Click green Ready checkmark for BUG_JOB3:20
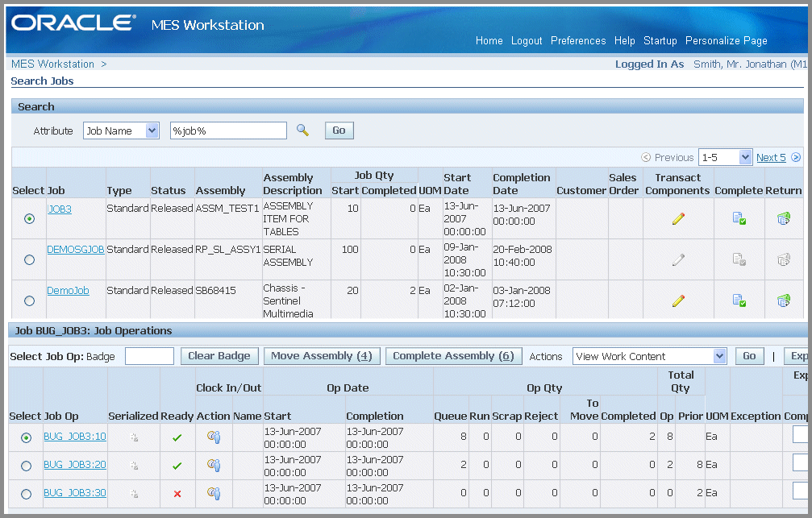 pos(177,466)
